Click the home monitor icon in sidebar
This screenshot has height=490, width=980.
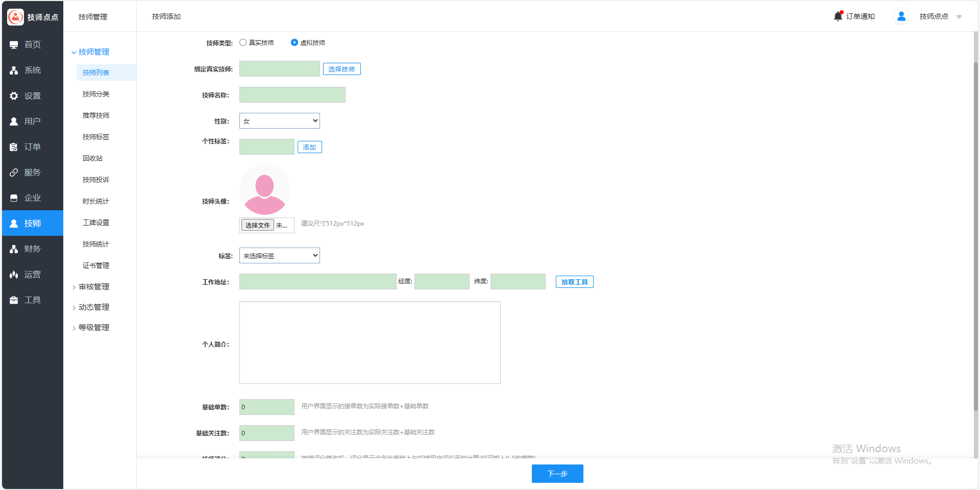coord(14,45)
